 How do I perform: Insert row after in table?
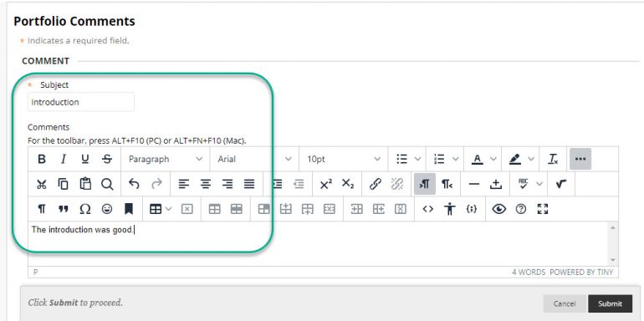click(307, 209)
